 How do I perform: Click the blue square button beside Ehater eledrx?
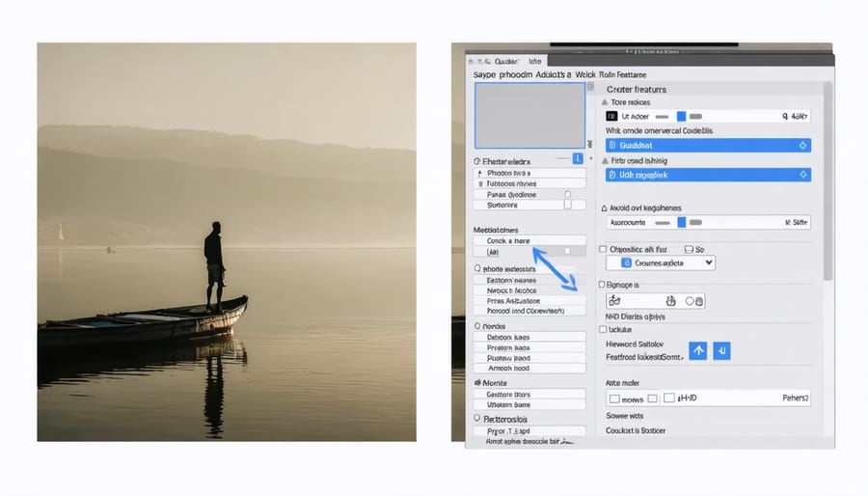pyautogui.click(x=579, y=157)
